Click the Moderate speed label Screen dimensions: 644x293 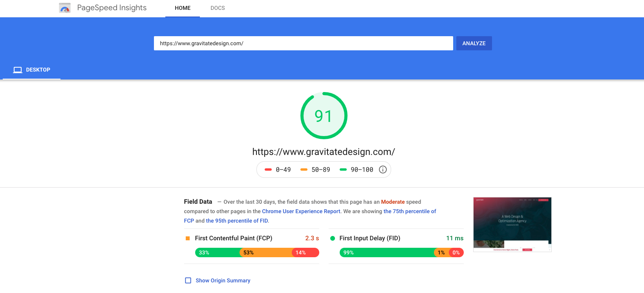[x=393, y=202]
